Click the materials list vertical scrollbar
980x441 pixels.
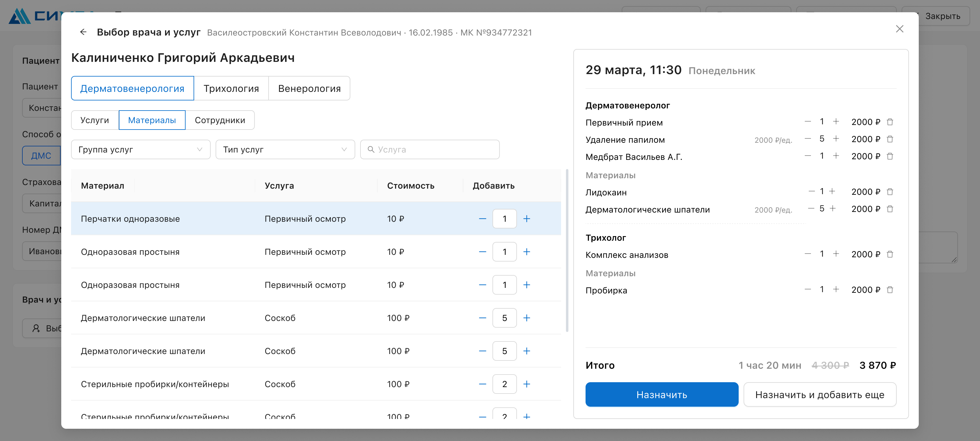[x=567, y=251]
